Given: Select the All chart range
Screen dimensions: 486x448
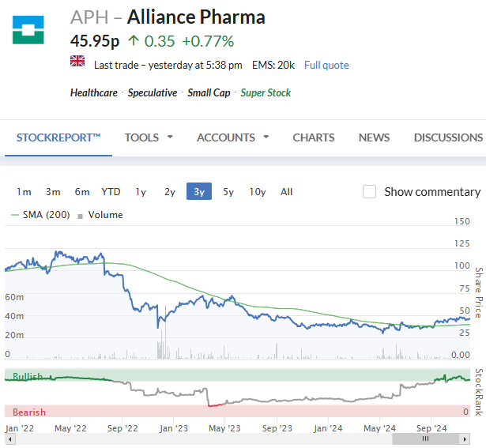Looking at the screenshot, I should (286, 192).
